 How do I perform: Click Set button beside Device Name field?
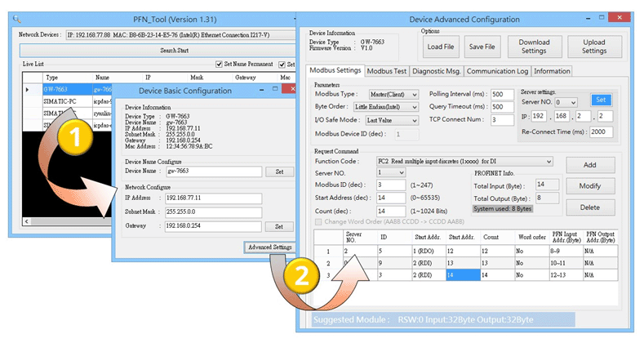(279, 171)
